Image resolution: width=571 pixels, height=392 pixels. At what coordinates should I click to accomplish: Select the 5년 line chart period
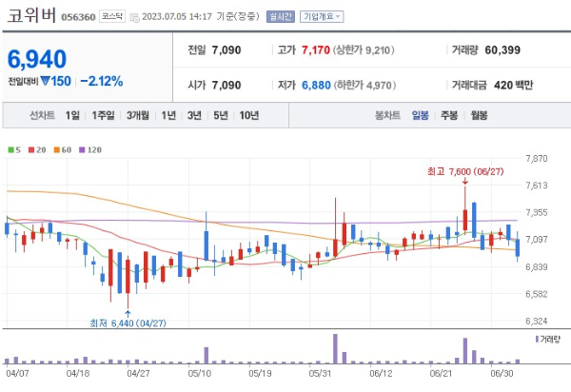click(221, 115)
